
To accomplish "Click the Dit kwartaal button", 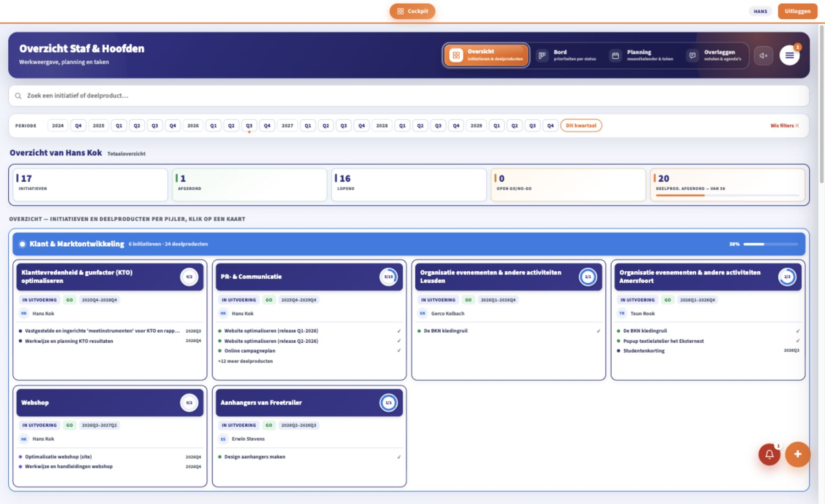I will point(581,126).
